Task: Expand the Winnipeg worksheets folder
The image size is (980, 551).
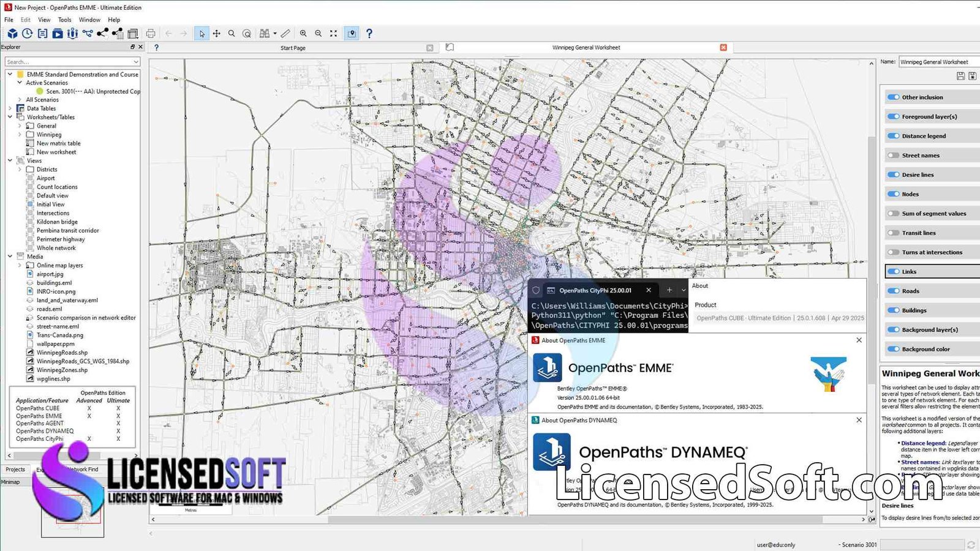Action: click(x=19, y=134)
